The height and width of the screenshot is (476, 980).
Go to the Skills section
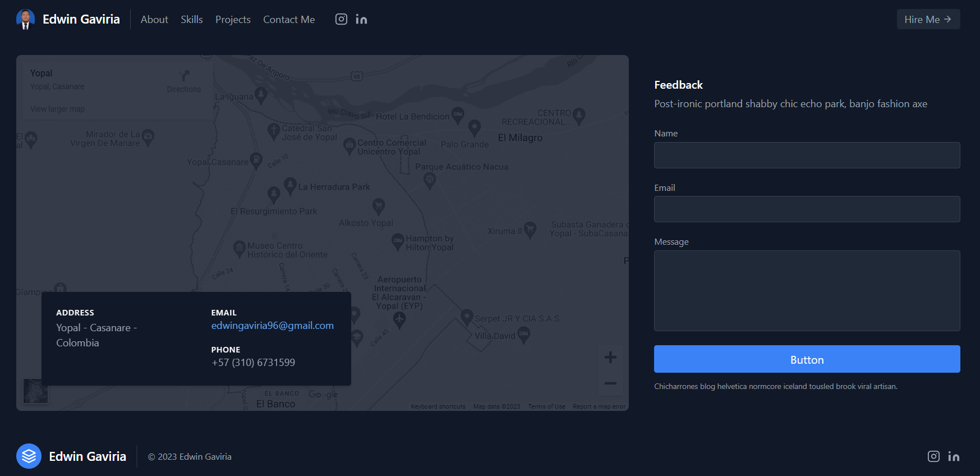pos(192,19)
